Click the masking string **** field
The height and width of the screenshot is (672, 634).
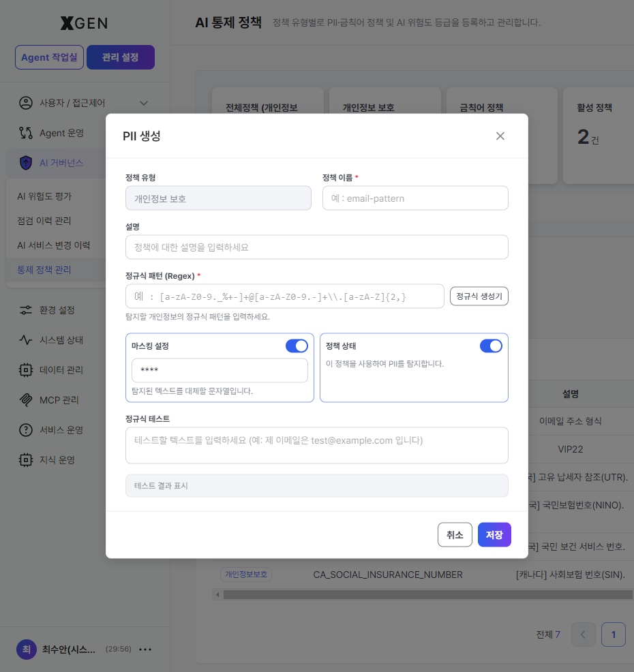(220, 370)
